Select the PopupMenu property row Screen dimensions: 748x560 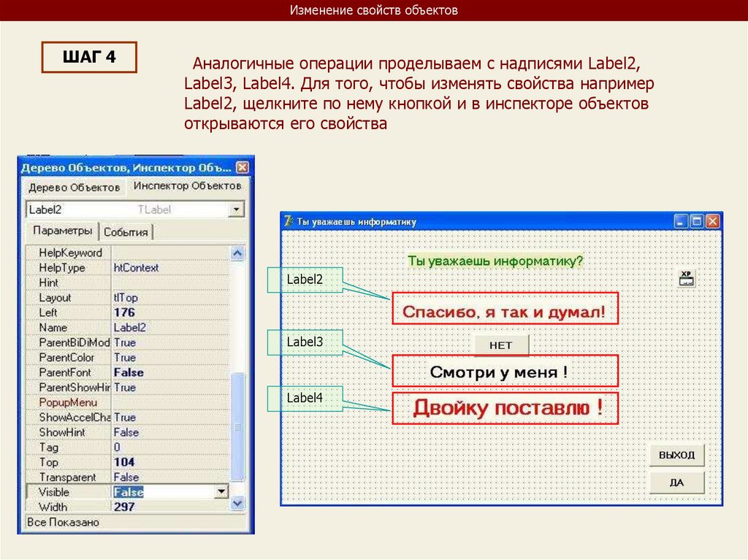[x=128, y=402]
